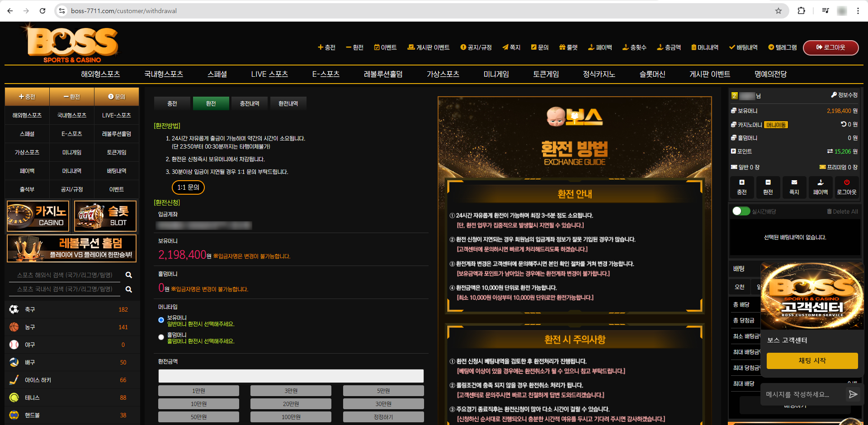
Task: Click Delete All in bet slip
Action: click(x=843, y=211)
